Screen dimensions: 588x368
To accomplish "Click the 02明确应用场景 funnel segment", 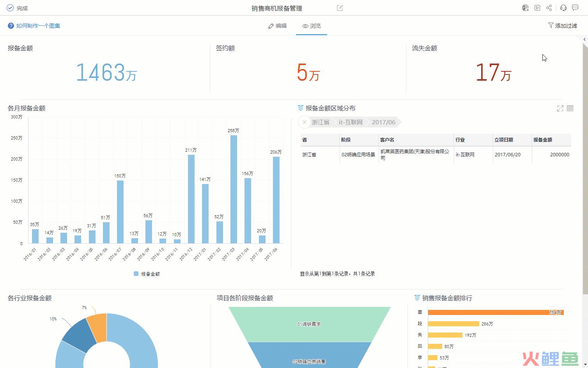I will pos(309,355).
